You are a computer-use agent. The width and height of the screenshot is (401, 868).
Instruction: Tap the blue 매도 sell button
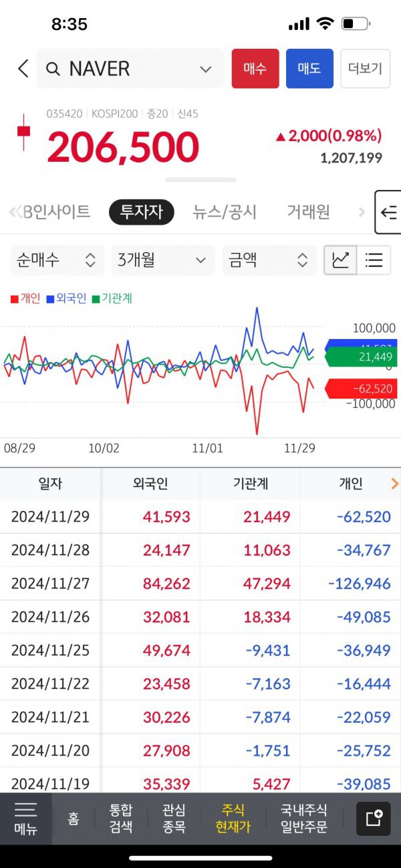click(309, 68)
